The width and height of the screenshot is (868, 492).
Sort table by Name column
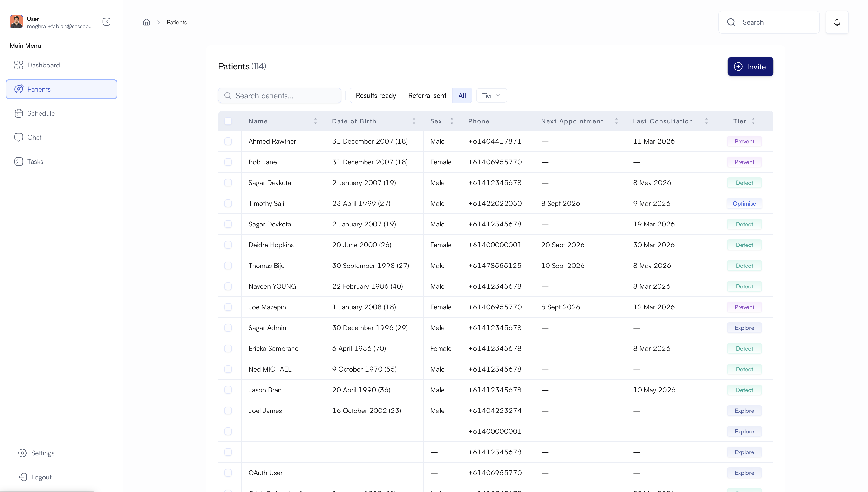point(315,121)
